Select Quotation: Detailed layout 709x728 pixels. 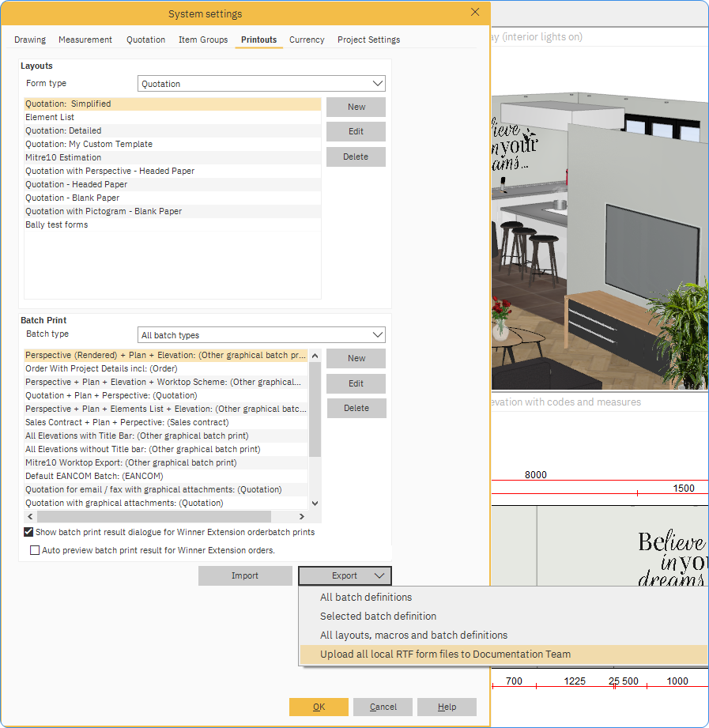[63, 130]
